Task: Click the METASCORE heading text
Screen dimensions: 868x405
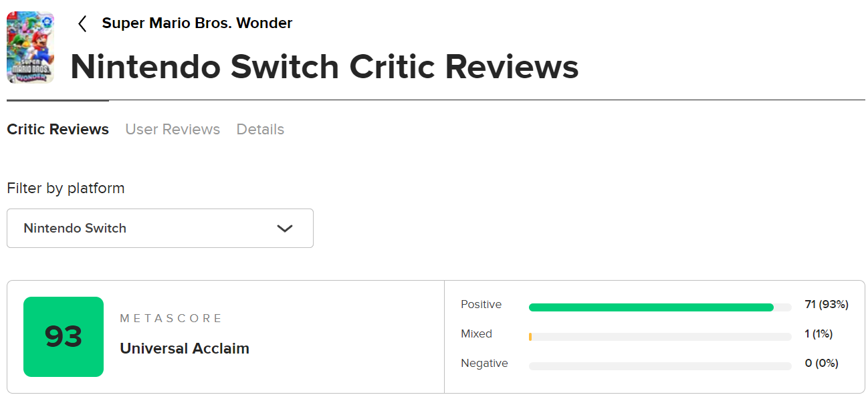Action: pyautogui.click(x=171, y=319)
